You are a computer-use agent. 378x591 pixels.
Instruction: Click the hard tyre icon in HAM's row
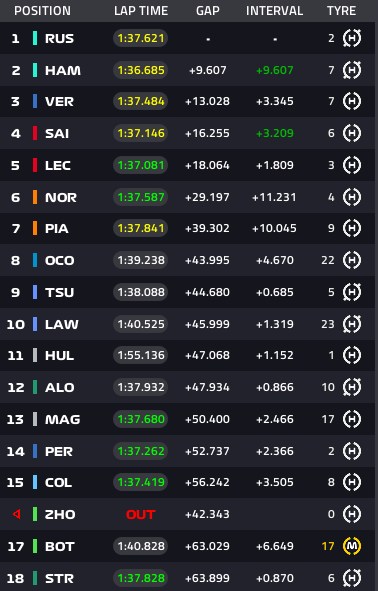pos(352,70)
